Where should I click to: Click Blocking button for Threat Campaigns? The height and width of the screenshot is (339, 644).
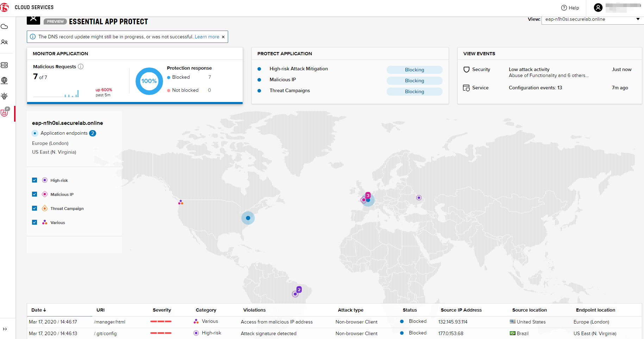pos(414,91)
